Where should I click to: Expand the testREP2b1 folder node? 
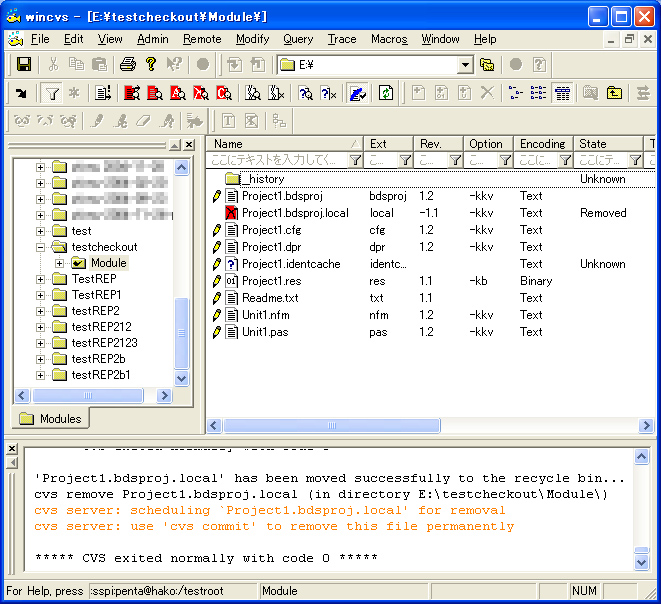tap(40, 375)
